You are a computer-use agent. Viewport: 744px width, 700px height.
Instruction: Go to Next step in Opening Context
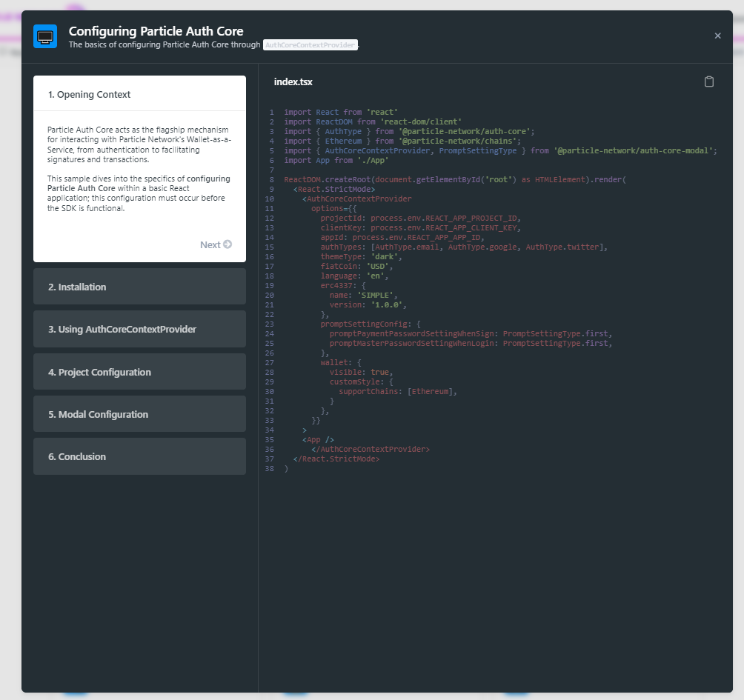coord(216,244)
